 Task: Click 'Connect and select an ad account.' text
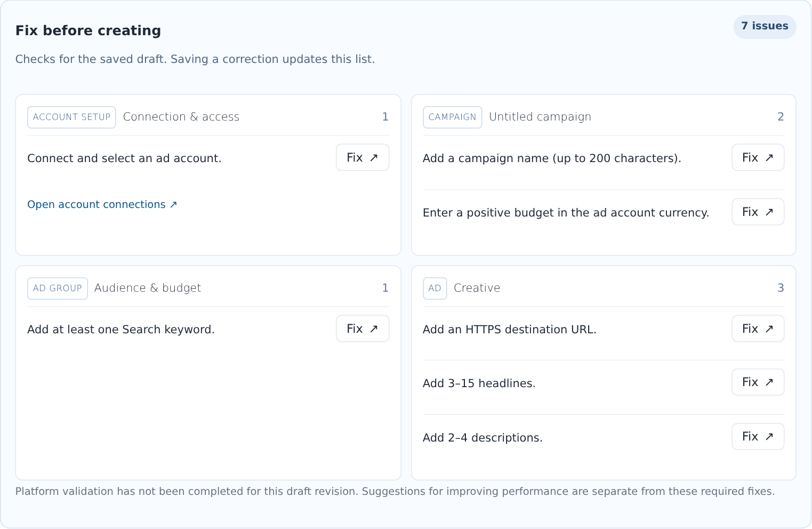pyautogui.click(x=124, y=158)
